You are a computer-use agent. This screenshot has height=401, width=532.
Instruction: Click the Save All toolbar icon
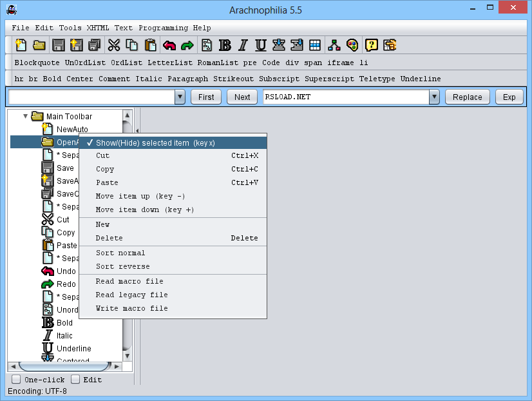click(94, 45)
